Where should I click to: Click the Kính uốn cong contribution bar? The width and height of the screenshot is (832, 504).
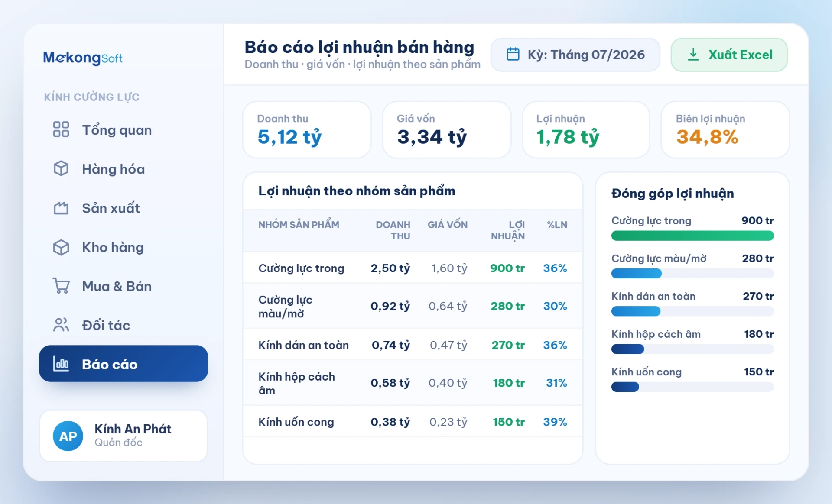(x=692, y=387)
